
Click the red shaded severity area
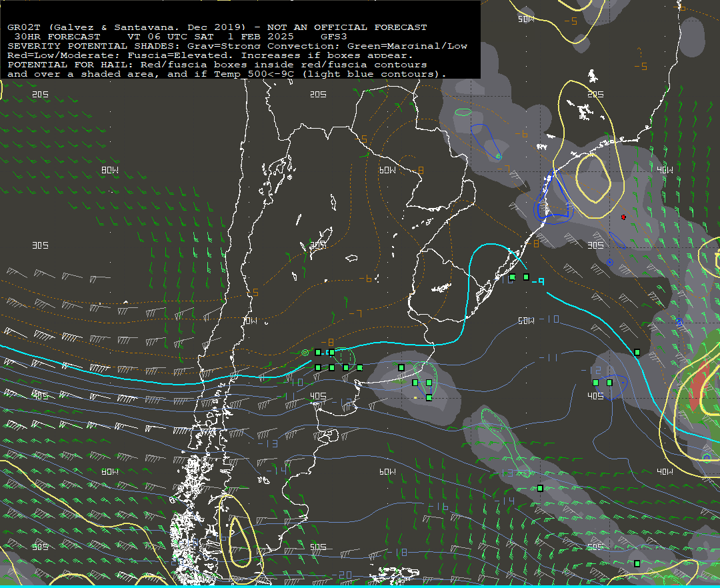pos(698,385)
